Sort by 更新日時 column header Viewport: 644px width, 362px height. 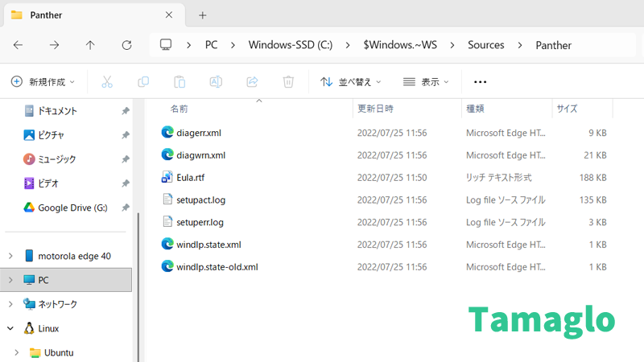pyautogui.click(x=376, y=109)
